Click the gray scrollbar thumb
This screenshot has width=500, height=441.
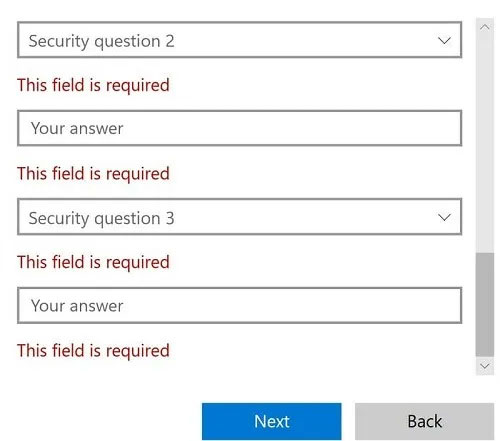coord(485,305)
